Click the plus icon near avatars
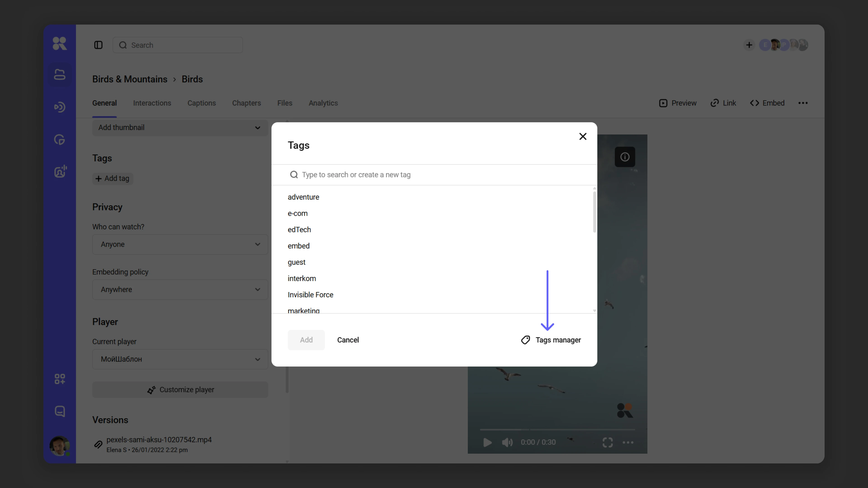This screenshot has width=868, height=488. coord(749,45)
